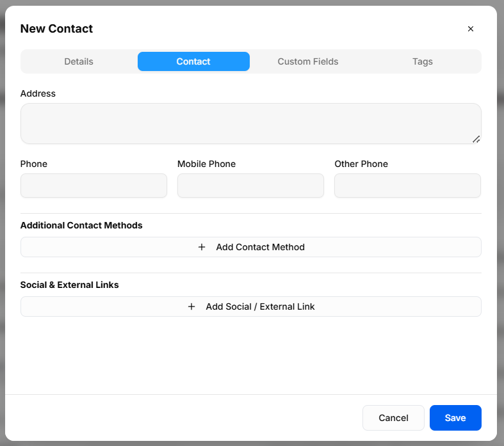Click plus icon for Social / External Link
Image resolution: width=504 pixels, height=446 pixels.
[191, 307]
